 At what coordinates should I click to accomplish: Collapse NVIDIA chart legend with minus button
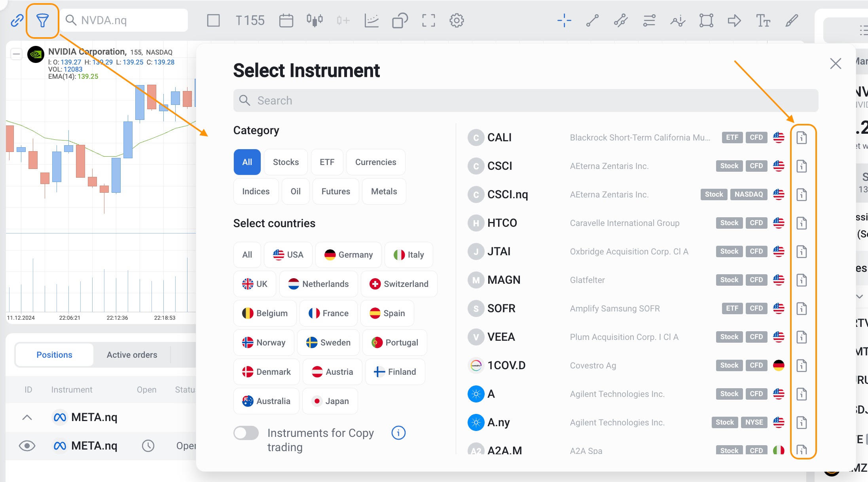(16, 54)
